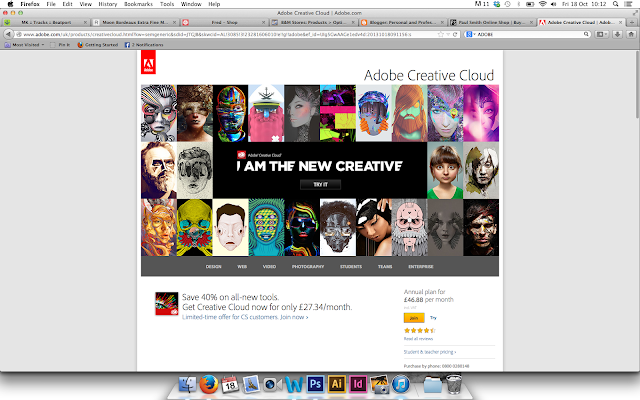This screenshot has width=640, height=400.
Task: Open the File menu
Action: (51, 4)
